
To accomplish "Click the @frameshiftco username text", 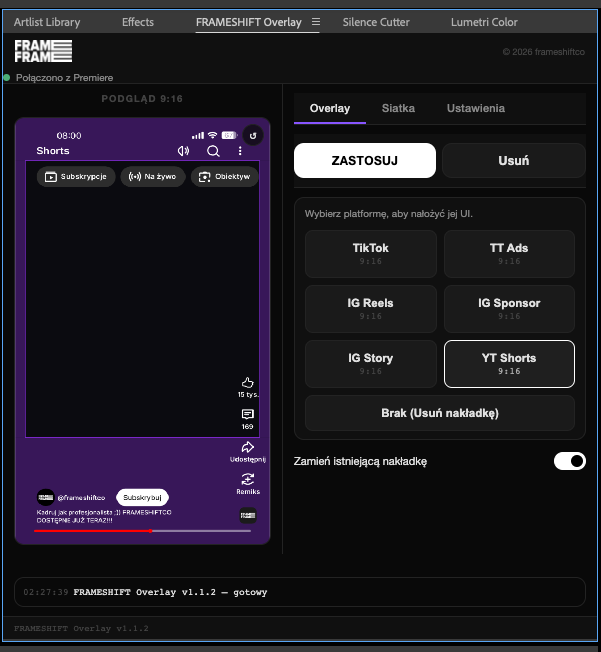I will coord(82,497).
